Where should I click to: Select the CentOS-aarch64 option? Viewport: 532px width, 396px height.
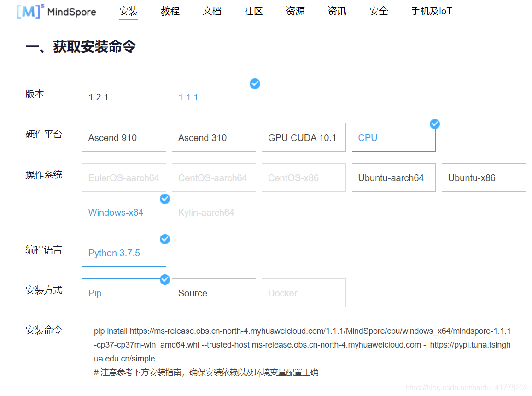pyautogui.click(x=214, y=177)
